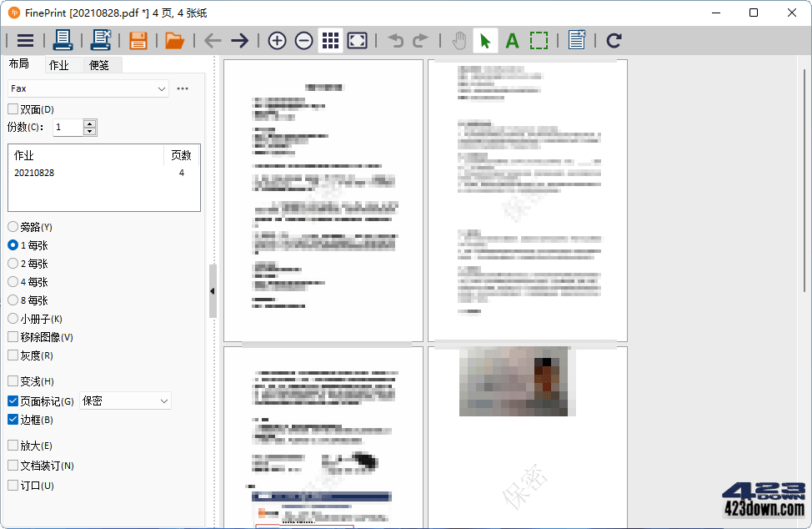Screen dimensions: 812x529
Task: Select the green A text stamp tool
Action: [512, 39]
